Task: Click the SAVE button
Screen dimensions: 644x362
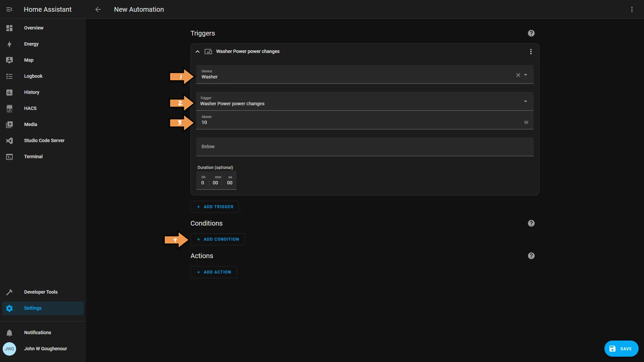Action: tap(622, 349)
